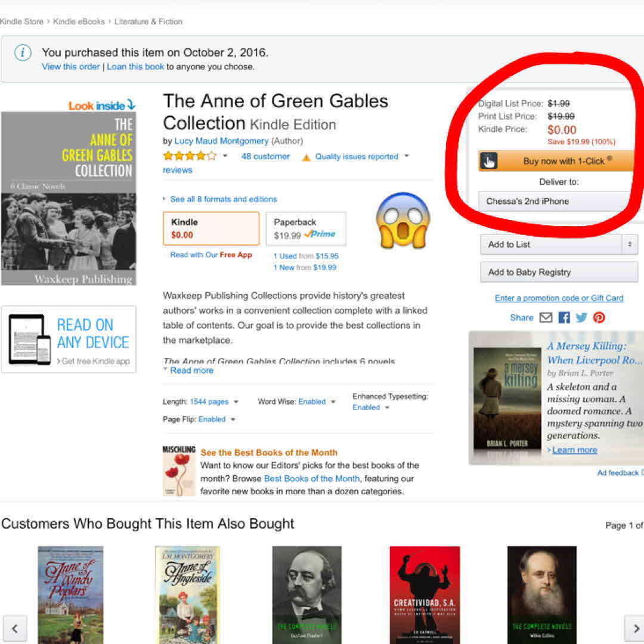Screen dimensions: 644x644
Task: Share the book on Facebook
Action: (564, 318)
